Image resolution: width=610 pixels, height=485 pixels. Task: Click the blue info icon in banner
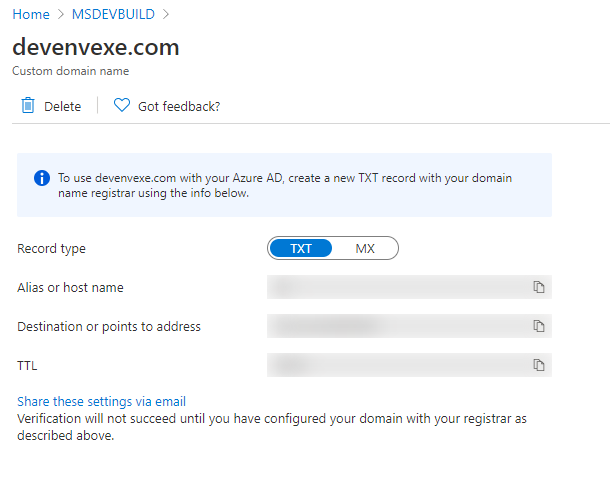41,178
